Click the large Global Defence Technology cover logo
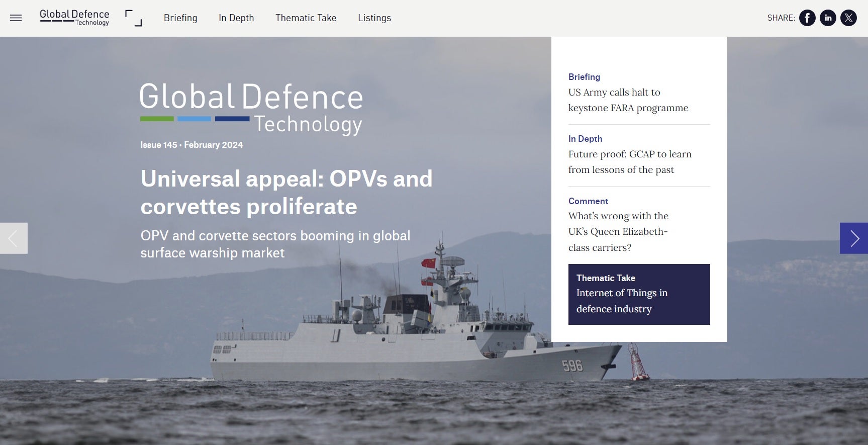This screenshot has width=868, height=445. [251, 108]
